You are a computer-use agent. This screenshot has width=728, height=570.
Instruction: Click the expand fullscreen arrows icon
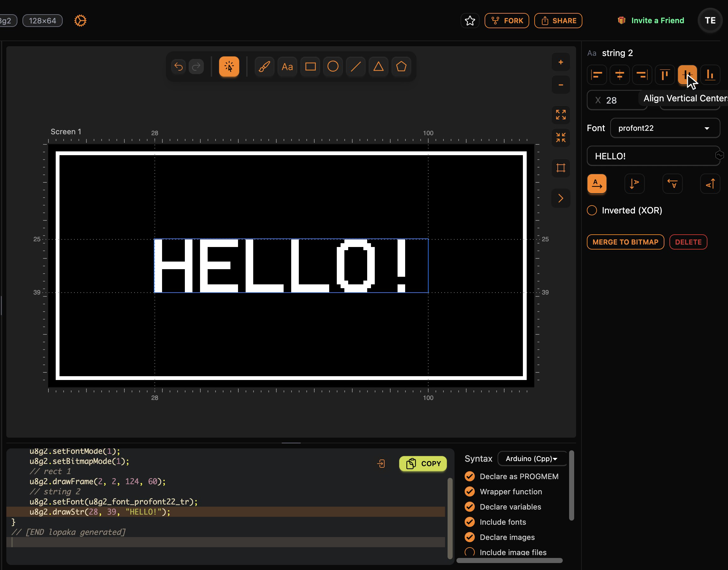561,115
